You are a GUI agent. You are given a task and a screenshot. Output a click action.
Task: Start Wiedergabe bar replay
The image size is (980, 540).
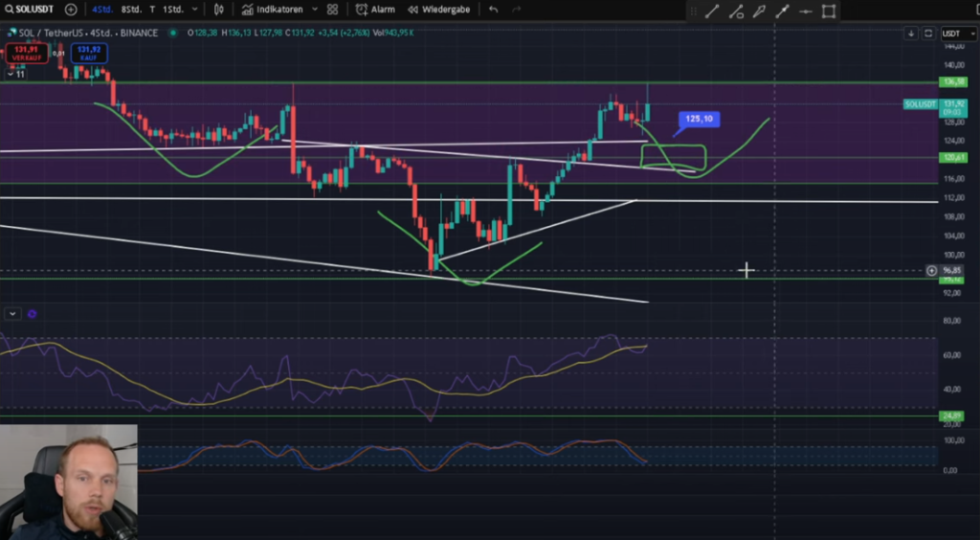(x=438, y=10)
